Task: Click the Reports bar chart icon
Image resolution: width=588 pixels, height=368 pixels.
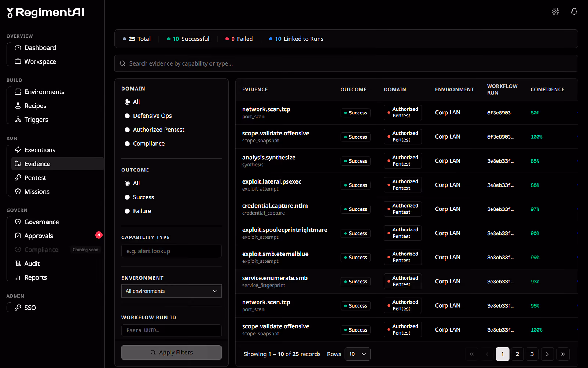Action: [x=18, y=277]
